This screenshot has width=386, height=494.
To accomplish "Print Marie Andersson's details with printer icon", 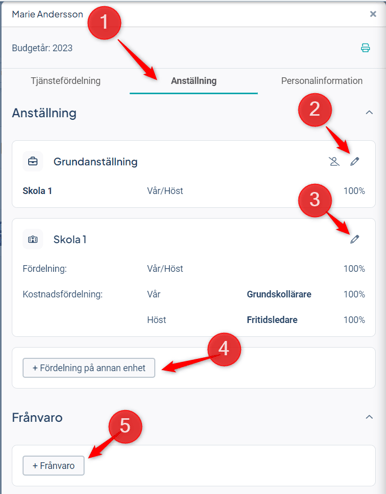I will 365,48.
